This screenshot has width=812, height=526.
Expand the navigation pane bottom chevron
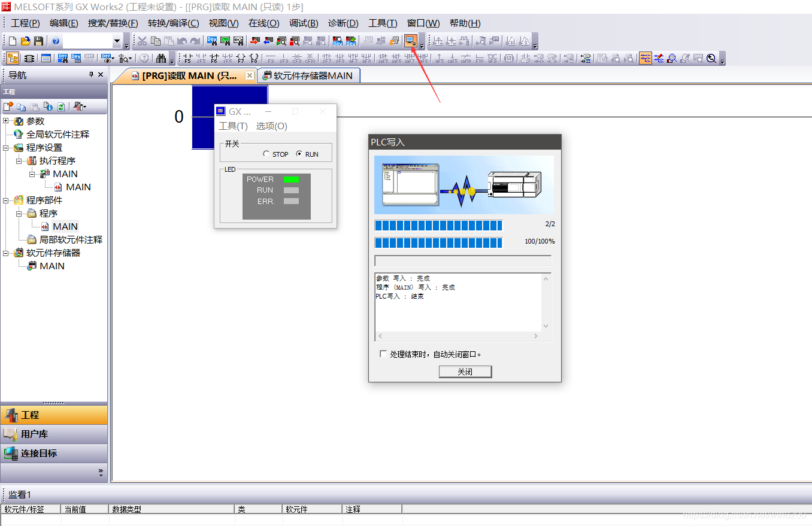click(101, 472)
